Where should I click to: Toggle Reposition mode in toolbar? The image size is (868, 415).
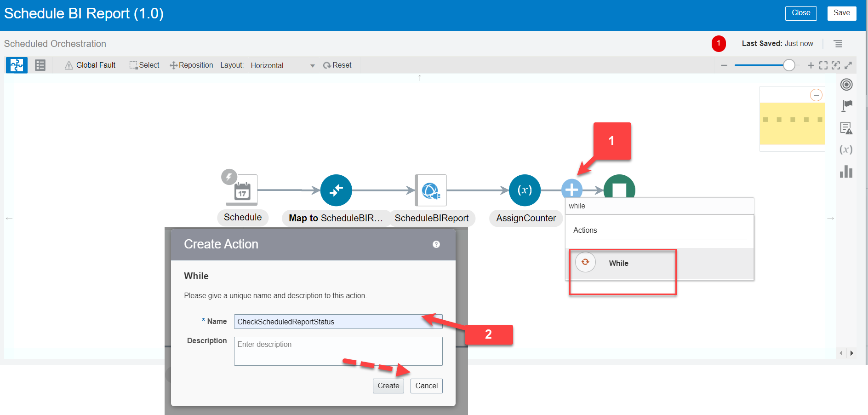191,65
